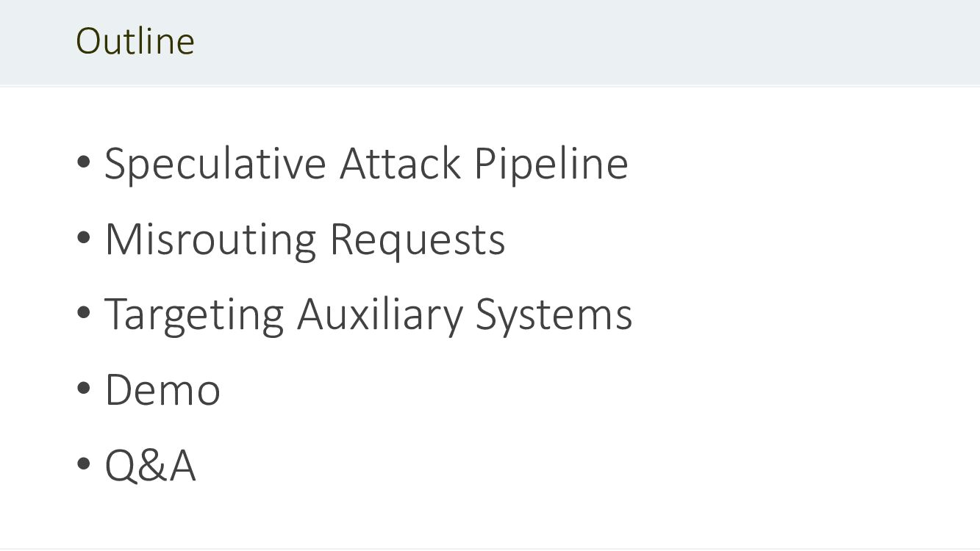Viewport: 980px width, 551px height.
Task: Click the 'Targeting Auxiliary Systems' bullet text
Action: coord(368,314)
